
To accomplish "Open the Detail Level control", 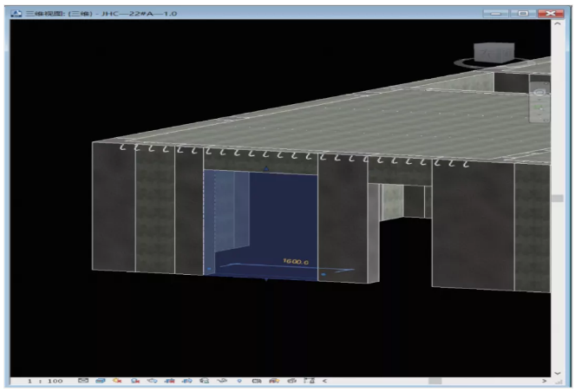I will point(83,381).
